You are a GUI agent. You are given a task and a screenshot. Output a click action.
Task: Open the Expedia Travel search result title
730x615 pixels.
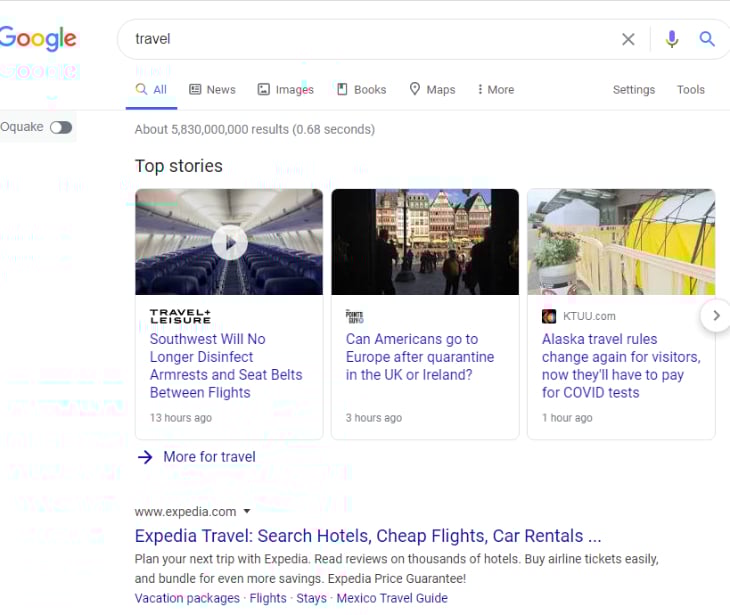coord(368,536)
